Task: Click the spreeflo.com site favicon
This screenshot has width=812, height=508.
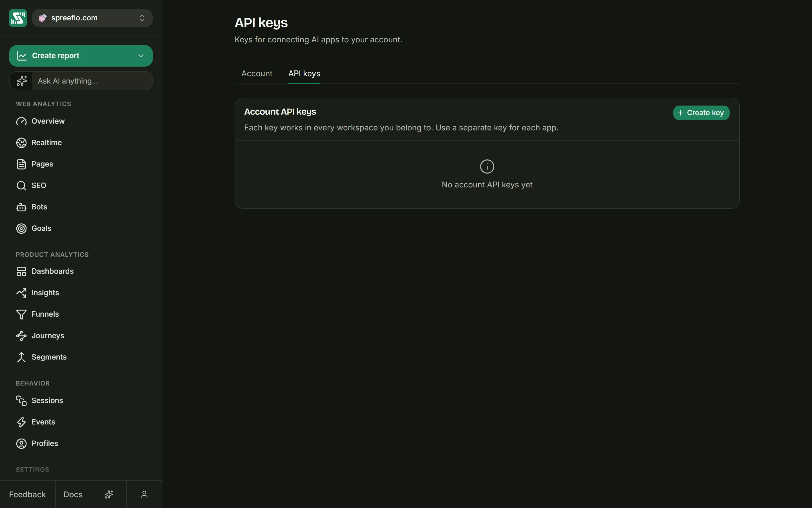Action: click(x=42, y=18)
